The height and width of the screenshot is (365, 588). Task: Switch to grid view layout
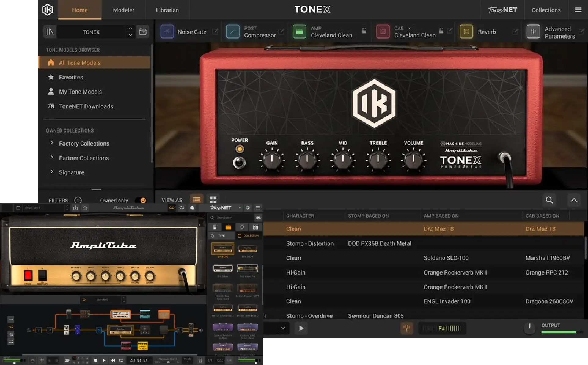tap(213, 200)
